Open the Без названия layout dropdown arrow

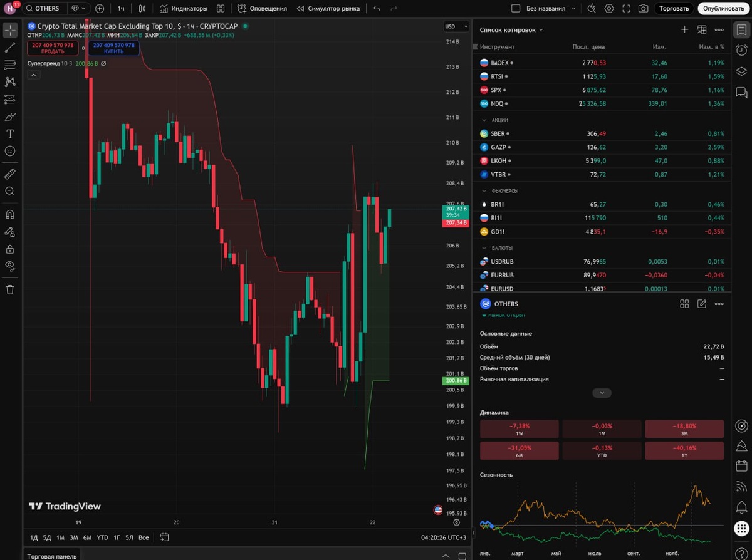(572, 9)
